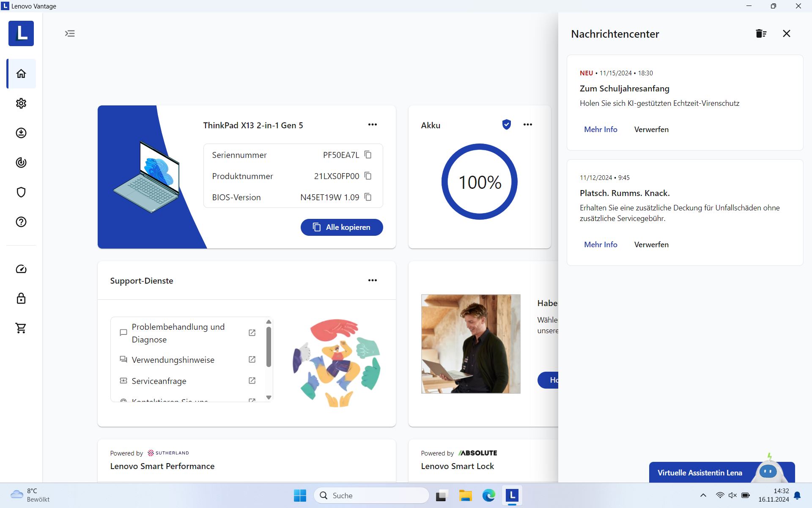Open Support-Dienste card three-dot menu
The width and height of the screenshot is (812, 508).
(372, 280)
